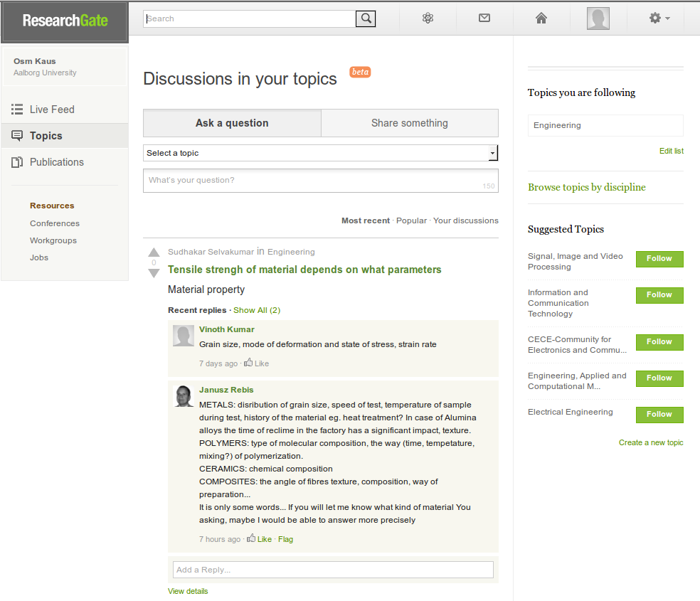This screenshot has height=601, width=700.
Task: Downvote the tensile strength question
Action: point(154,274)
